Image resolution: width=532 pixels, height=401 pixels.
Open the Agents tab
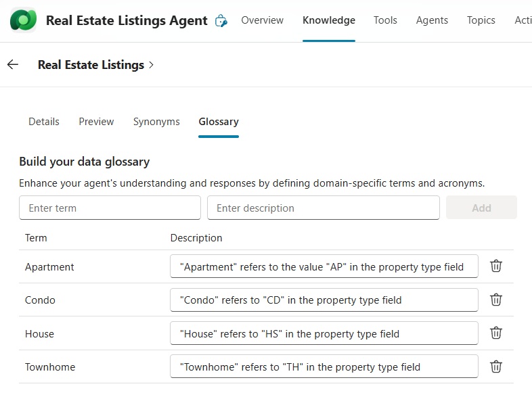click(x=432, y=20)
